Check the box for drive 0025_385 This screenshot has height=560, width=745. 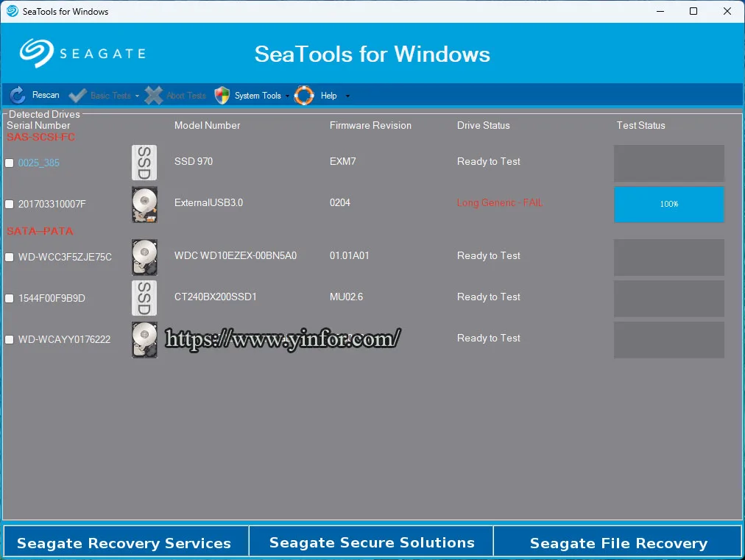pos(10,163)
